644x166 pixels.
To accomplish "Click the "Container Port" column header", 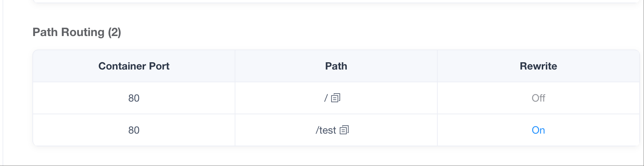I will 134,66.
